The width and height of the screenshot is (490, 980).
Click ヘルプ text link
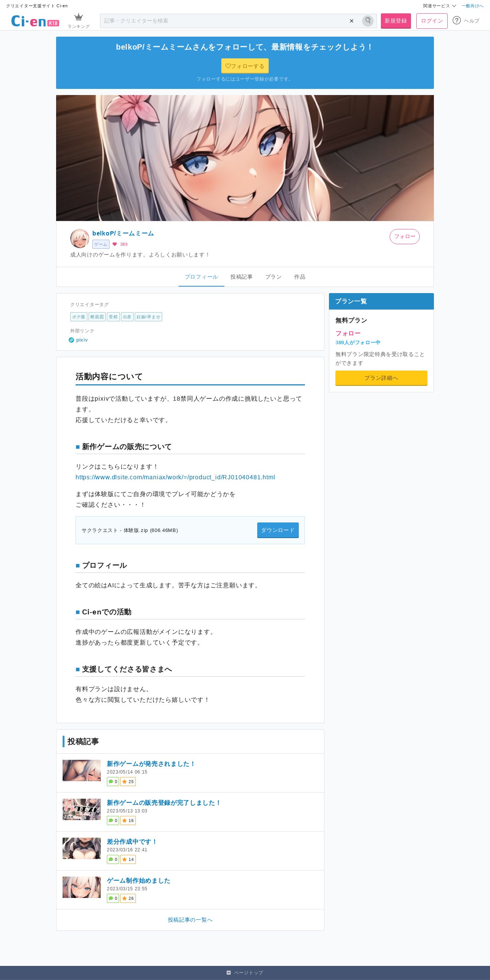(x=472, y=21)
